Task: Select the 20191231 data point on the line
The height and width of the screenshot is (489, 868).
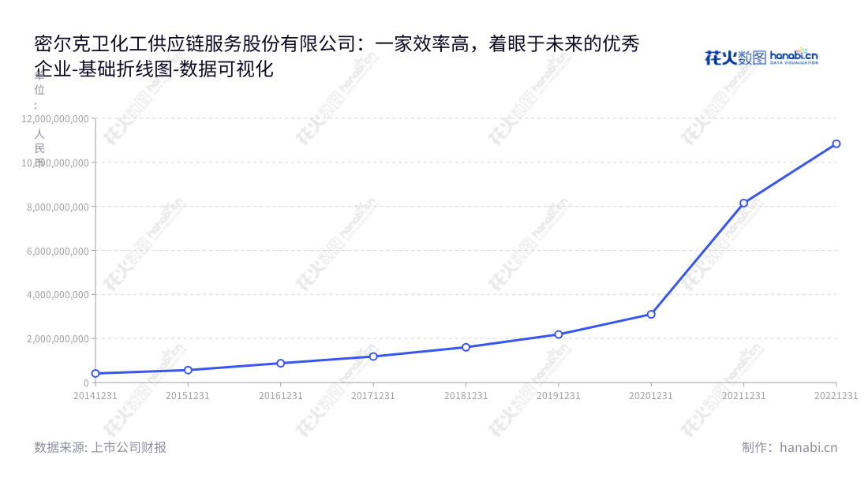Action: pyautogui.click(x=559, y=334)
